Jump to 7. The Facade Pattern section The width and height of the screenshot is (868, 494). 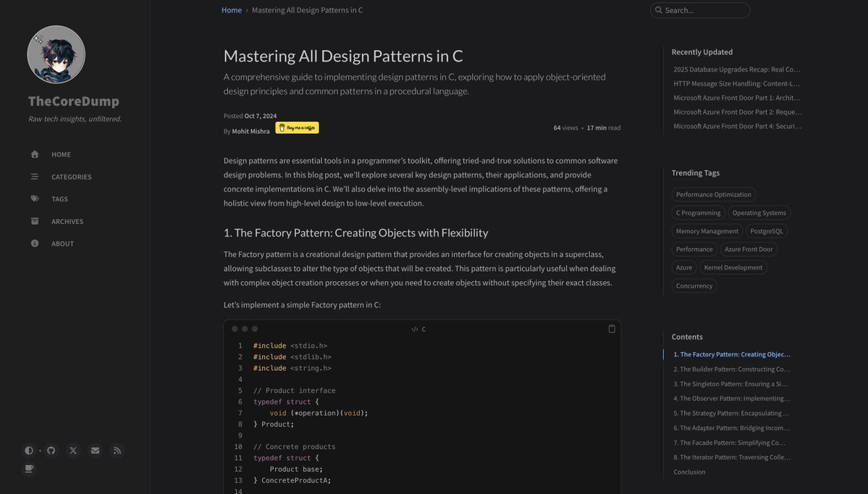coord(729,443)
